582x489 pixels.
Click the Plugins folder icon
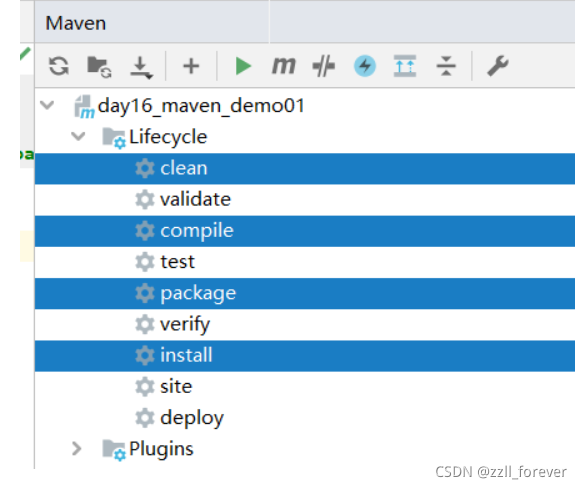(114, 450)
